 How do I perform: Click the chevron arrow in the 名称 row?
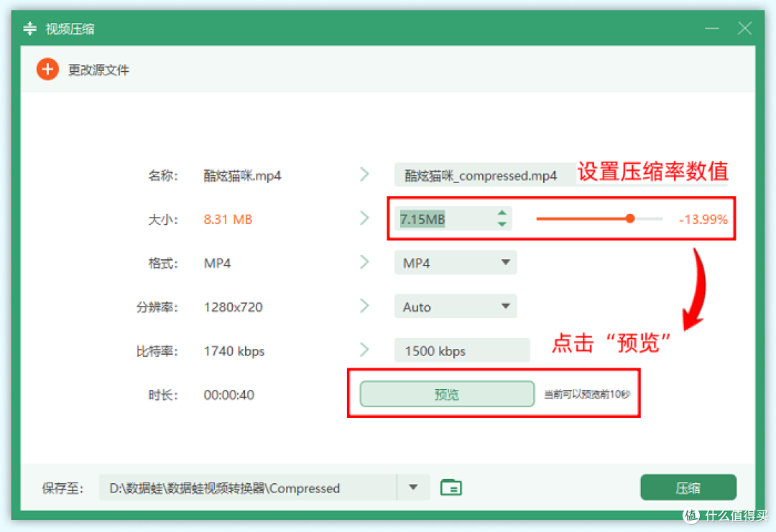[x=364, y=174]
